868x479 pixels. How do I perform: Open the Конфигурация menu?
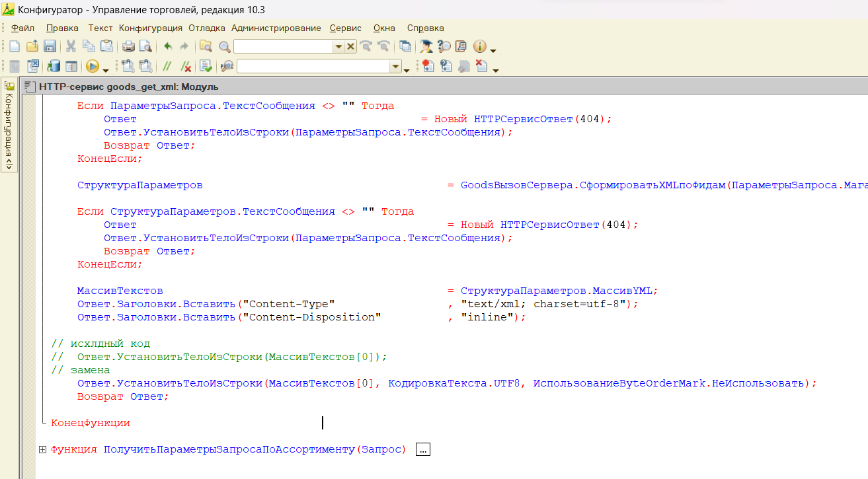151,28
